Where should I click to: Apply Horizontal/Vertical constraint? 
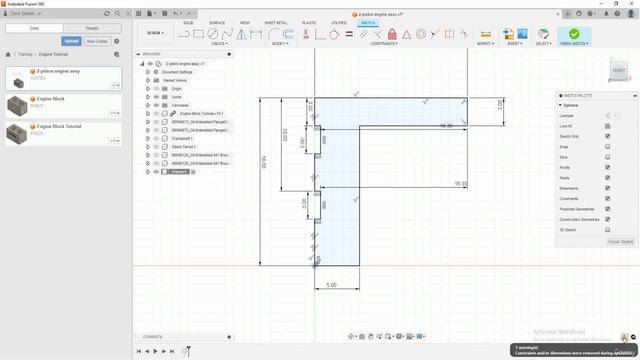(306, 34)
